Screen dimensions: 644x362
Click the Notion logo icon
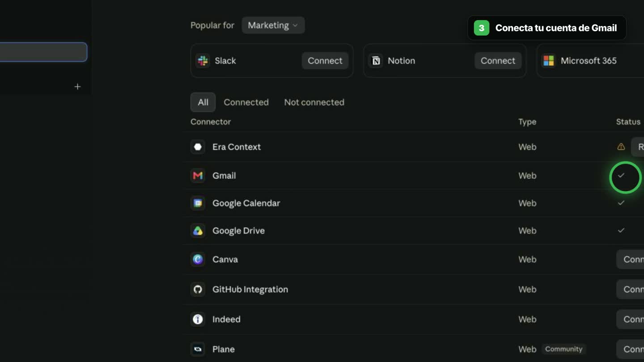(x=376, y=61)
